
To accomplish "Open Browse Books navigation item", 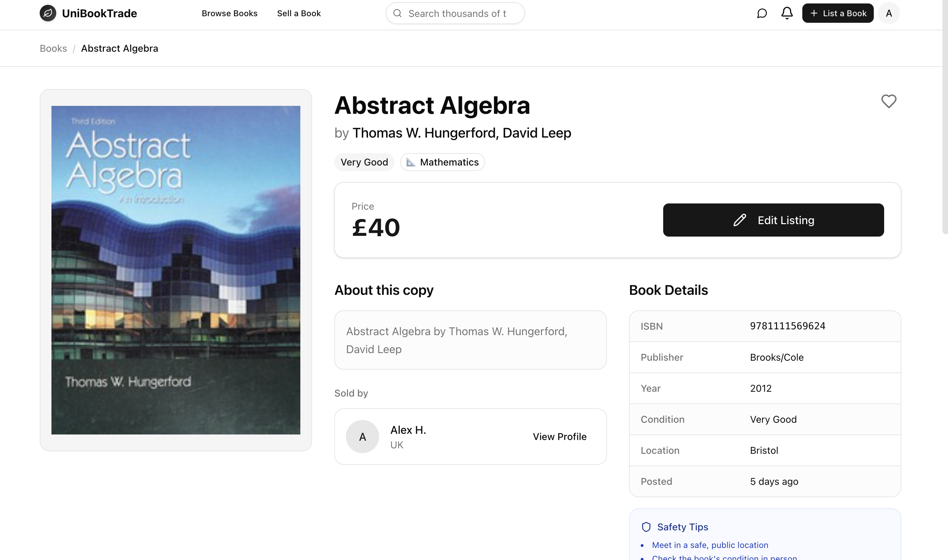I will (229, 13).
